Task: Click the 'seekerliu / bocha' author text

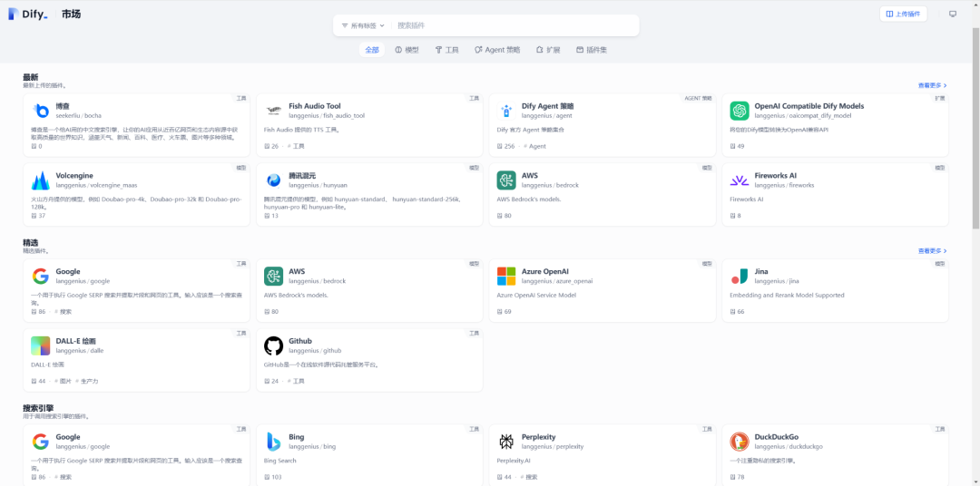Action: coord(78,115)
